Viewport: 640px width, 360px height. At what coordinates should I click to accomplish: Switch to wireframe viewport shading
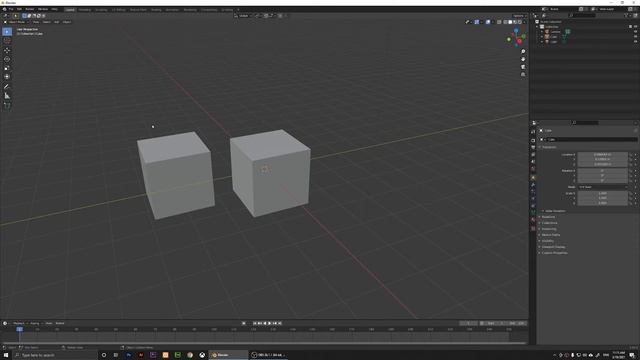click(x=505, y=22)
